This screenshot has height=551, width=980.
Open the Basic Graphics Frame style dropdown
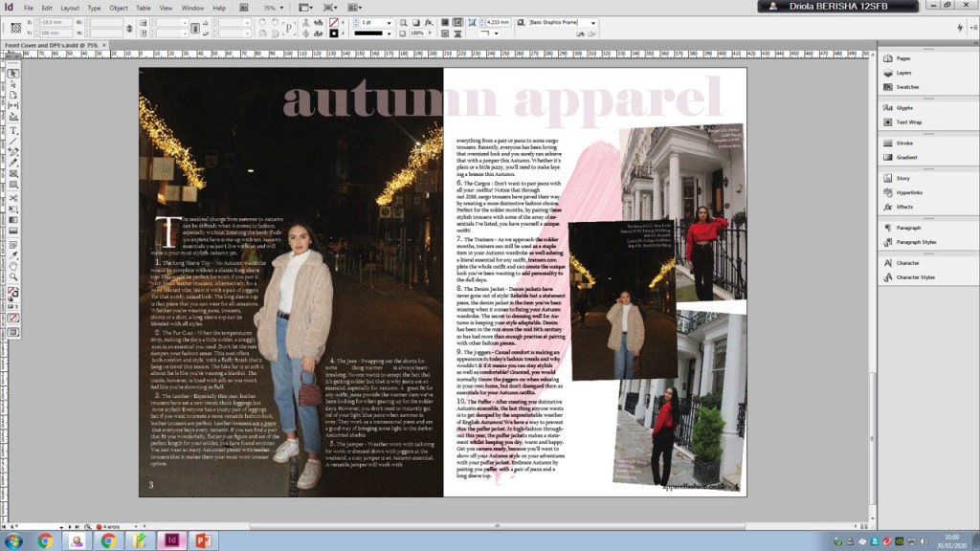tap(592, 22)
